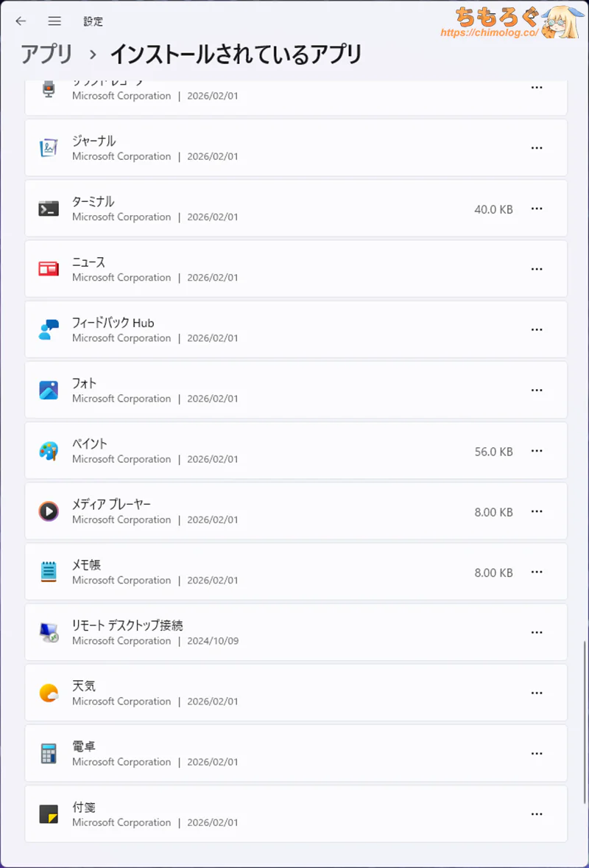
Task: Click the ペイント paint palette icon
Action: [x=49, y=451]
